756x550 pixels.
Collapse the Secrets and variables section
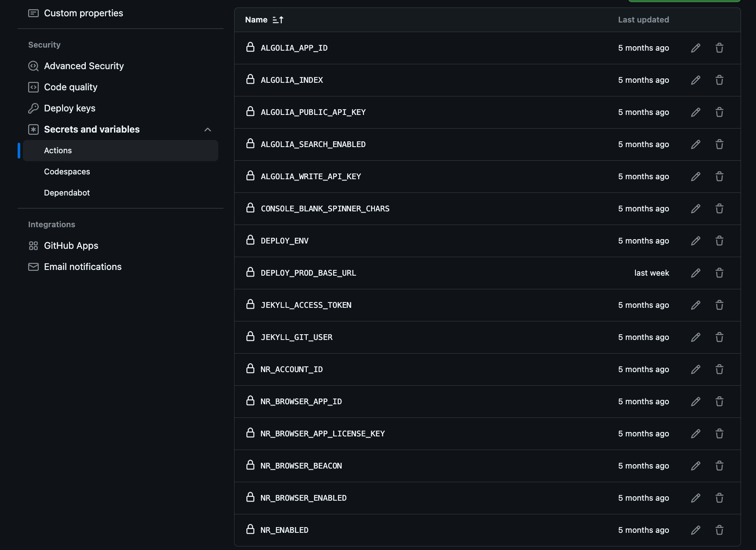click(x=207, y=129)
